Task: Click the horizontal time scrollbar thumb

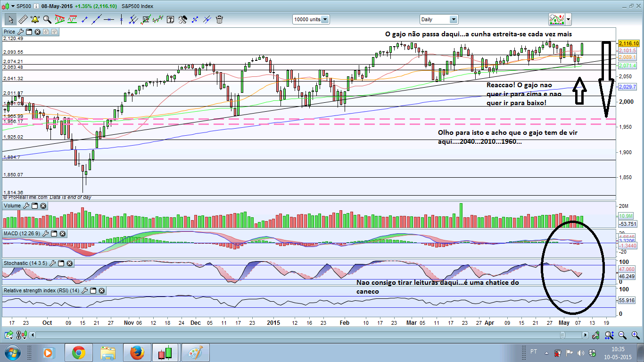Action: (x=562, y=335)
